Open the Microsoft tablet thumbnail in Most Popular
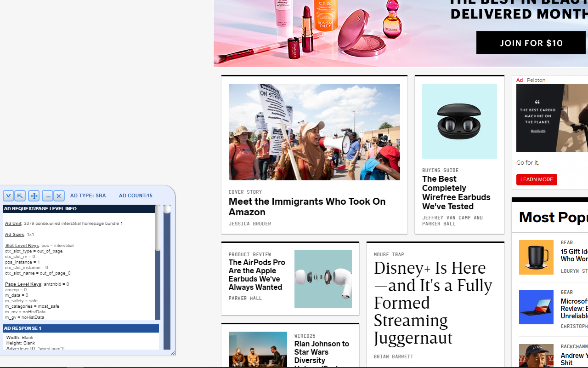The image size is (588, 368). click(536, 307)
